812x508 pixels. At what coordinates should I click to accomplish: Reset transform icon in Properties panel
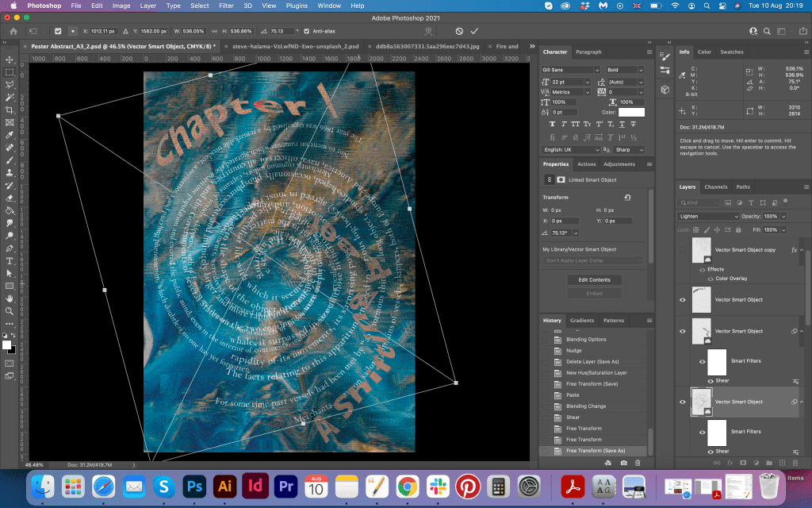click(x=627, y=197)
